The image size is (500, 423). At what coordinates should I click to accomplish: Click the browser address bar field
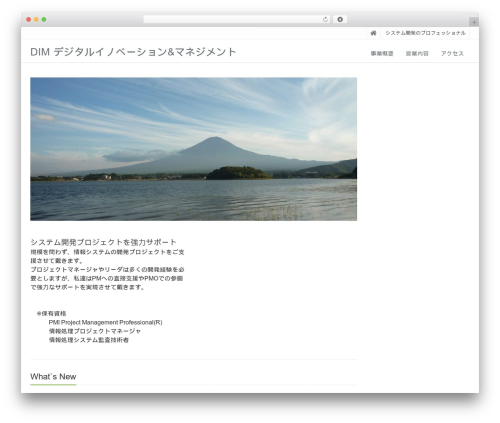237,20
